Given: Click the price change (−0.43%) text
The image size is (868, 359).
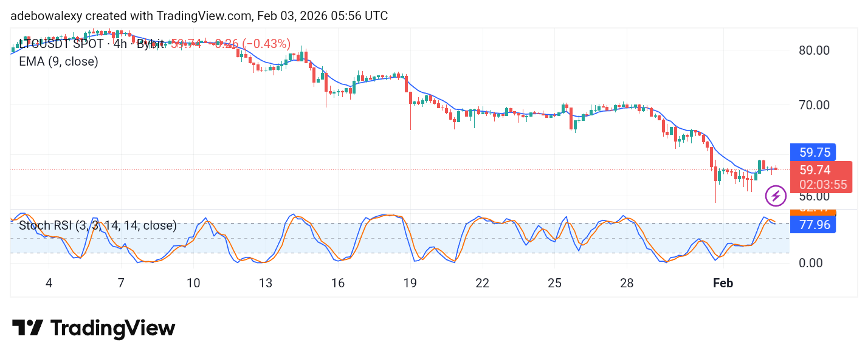Looking at the screenshot, I should point(266,44).
